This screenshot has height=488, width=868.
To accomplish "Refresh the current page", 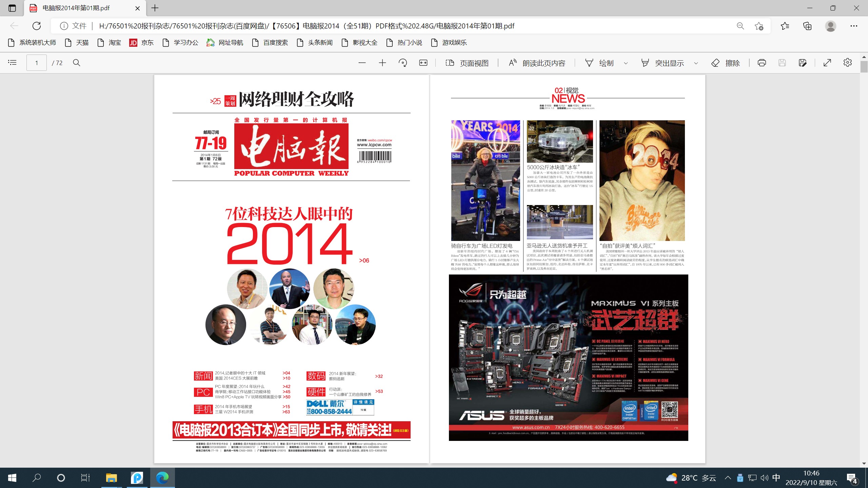I will click(37, 26).
